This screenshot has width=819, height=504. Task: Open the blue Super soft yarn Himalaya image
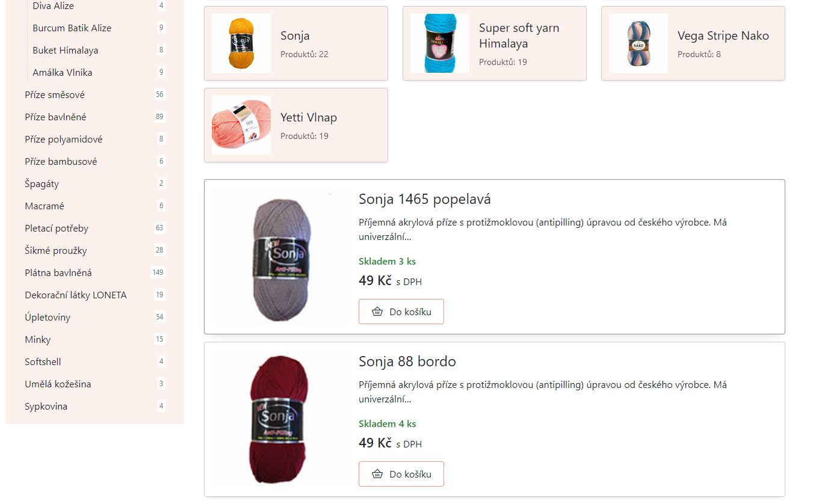(440, 43)
